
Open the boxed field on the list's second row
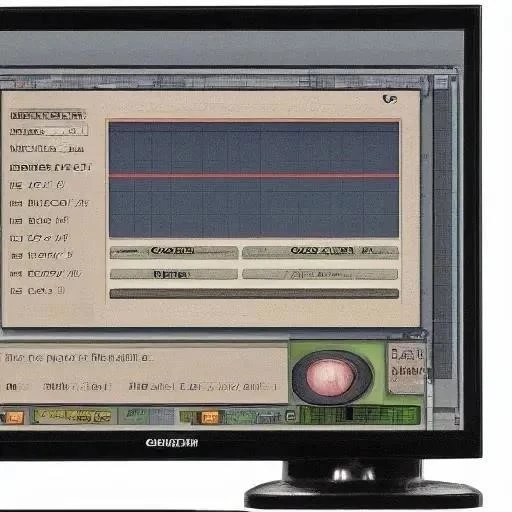[x=67, y=130]
